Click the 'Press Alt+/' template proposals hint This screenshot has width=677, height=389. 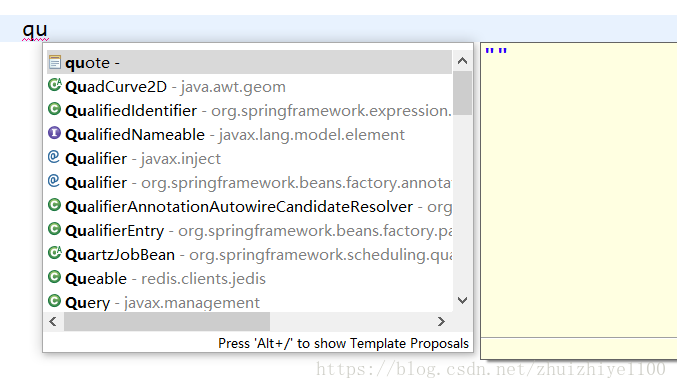click(343, 343)
